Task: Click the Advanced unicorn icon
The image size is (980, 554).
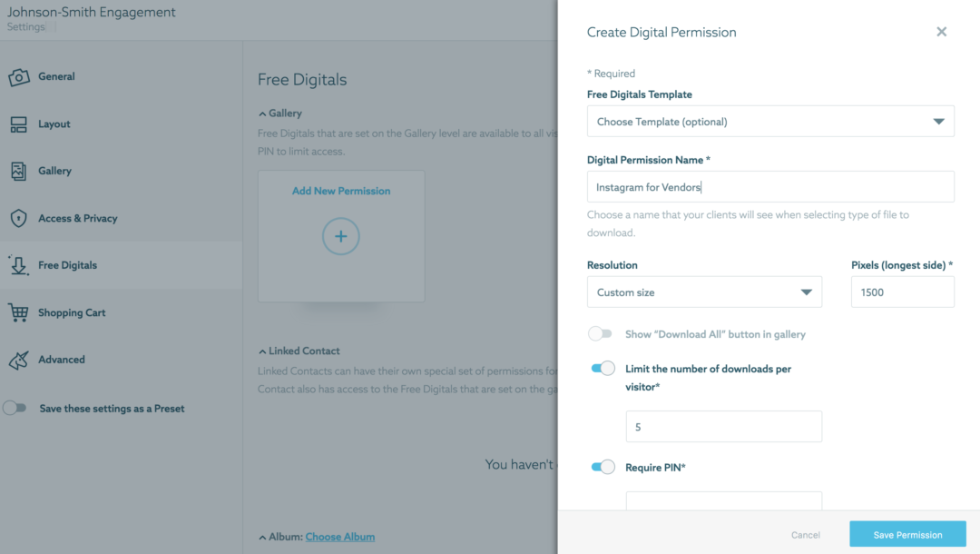Action: (x=19, y=361)
